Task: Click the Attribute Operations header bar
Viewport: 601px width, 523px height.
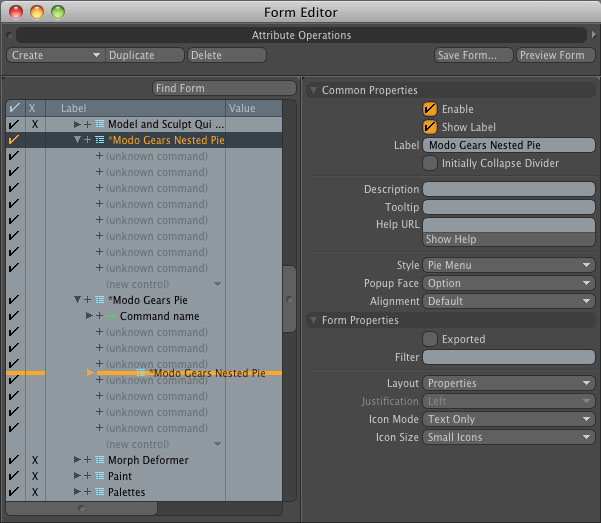Action: 301,35
